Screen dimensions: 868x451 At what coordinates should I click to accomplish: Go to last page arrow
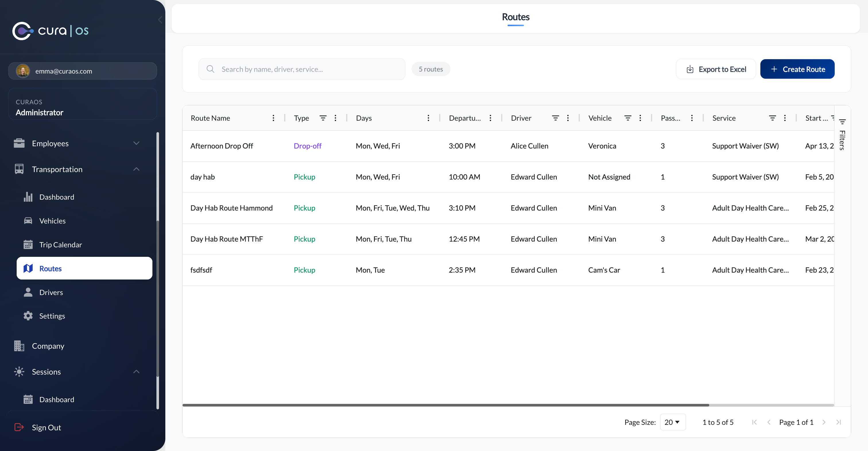pos(839,422)
